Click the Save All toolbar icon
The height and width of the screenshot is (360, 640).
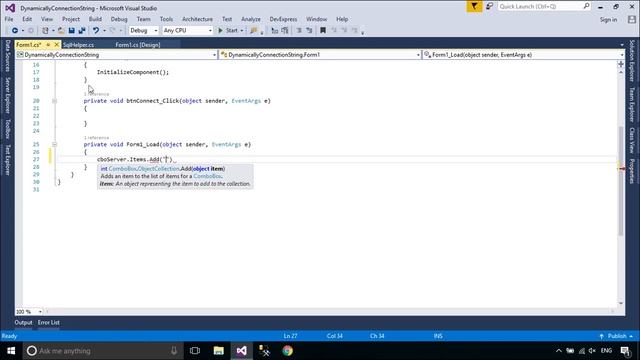pyautogui.click(x=82, y=31)
